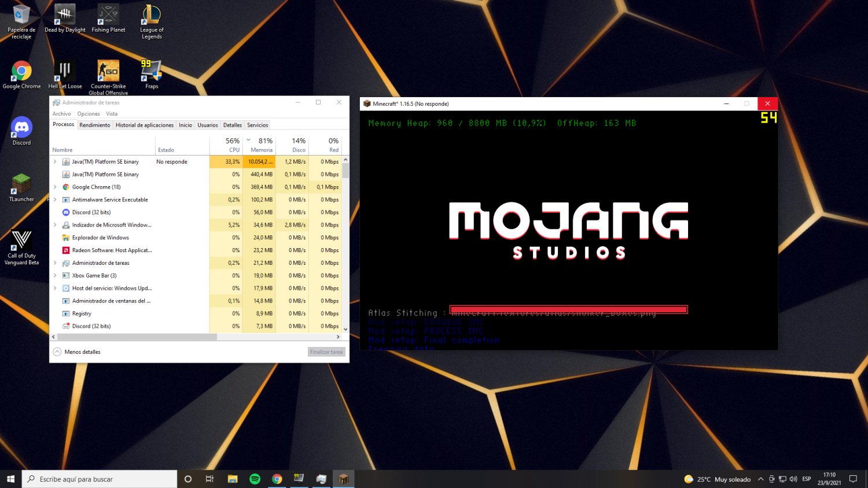This screenshot has width=868, height=488.
Task: Select the Counter-Strike Global Offensive shortcut
Action: tap(108, 77)
